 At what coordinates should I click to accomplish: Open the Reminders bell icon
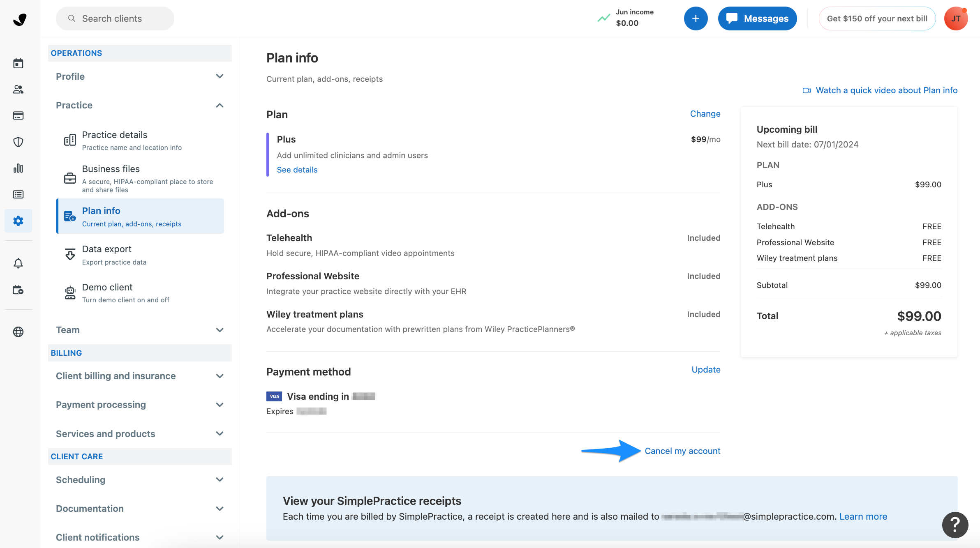pos(18,263)
